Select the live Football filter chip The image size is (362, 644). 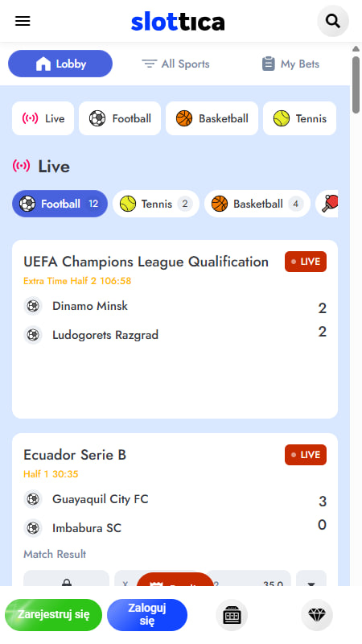(60, 204)
